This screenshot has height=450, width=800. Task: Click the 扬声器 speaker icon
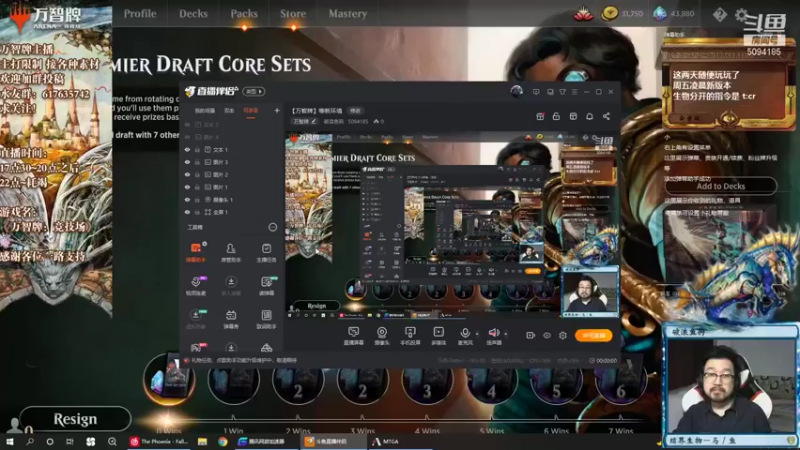click(x=493, y=333)
